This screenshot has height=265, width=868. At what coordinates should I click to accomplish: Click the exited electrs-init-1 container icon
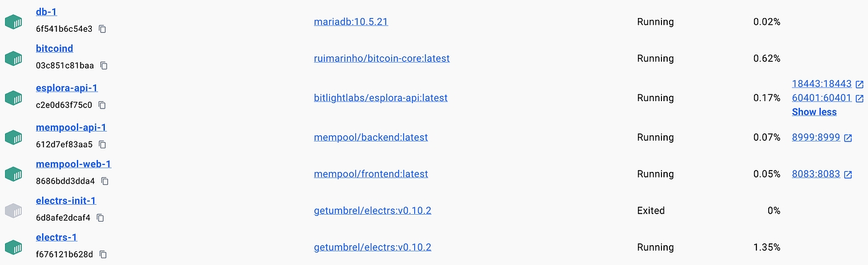[14, 210]
